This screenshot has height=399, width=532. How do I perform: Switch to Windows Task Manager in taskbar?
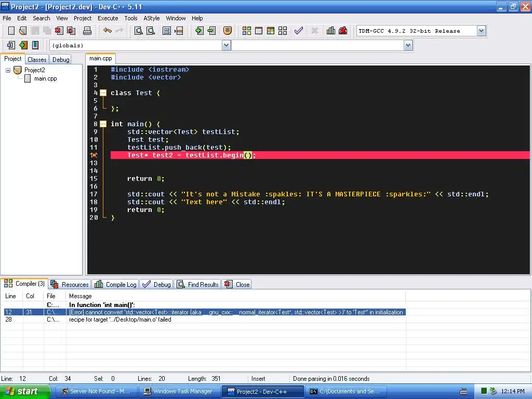[179, 392]
